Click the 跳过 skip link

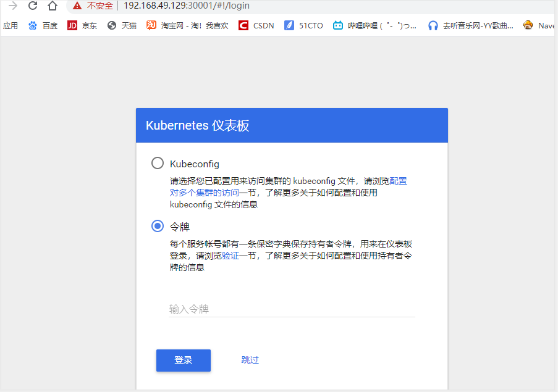(250, 360)
